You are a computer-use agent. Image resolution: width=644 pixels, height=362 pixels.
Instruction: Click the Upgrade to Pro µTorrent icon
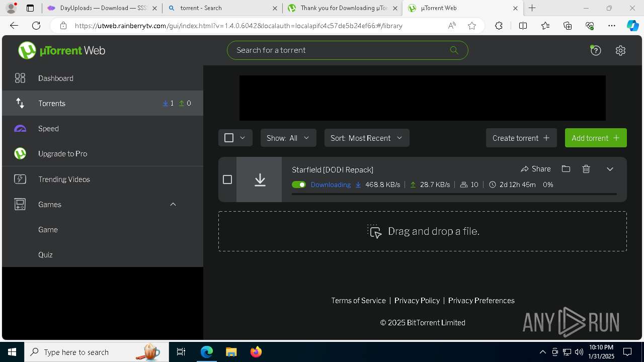[x=20, y=153]
